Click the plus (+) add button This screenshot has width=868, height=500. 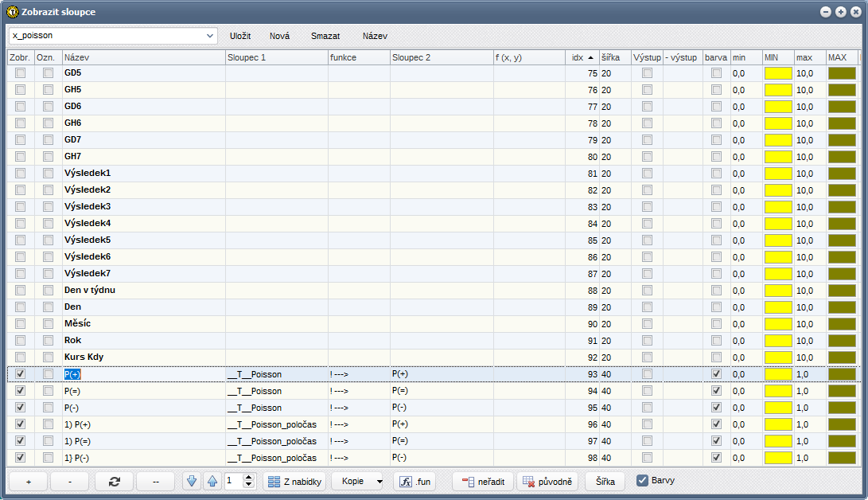point(28,481)
